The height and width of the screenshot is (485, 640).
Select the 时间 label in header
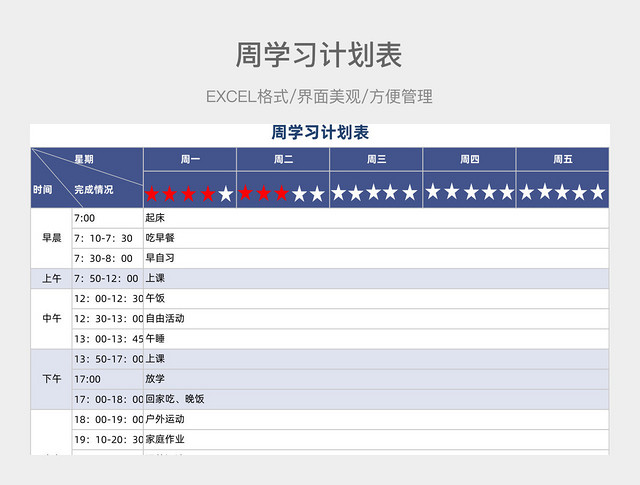pos(42,189)
